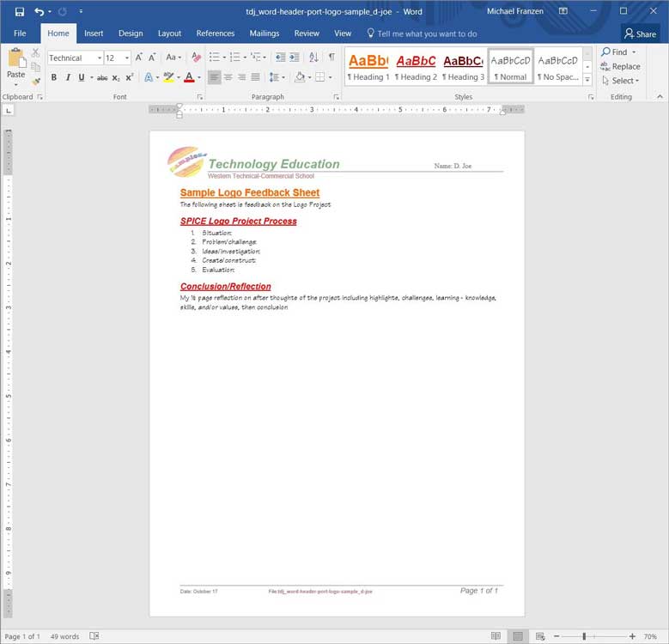Screen dimensions: 669x644
Task: Center-align the paragraph text
Action: point(228,77)
